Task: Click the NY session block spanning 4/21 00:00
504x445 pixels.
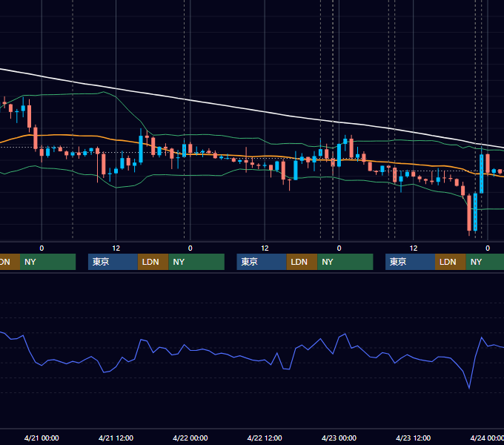Action: click(47, 262)
